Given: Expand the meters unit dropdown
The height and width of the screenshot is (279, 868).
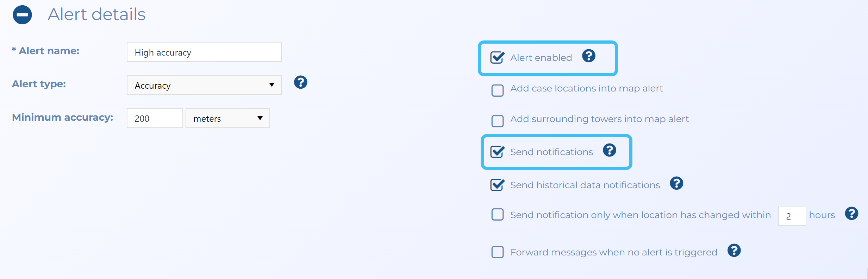Looking at the screenshot, I should coord(227,118).
